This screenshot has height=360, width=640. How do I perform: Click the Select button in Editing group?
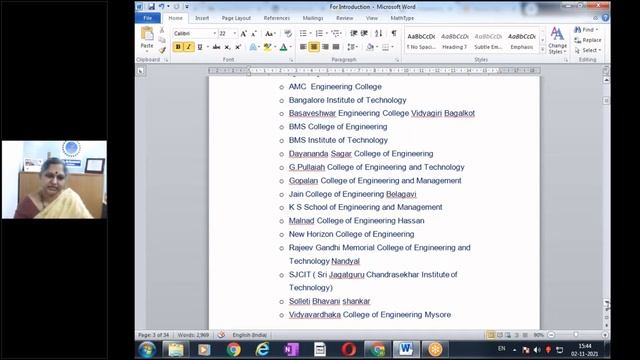coord(588,50)
